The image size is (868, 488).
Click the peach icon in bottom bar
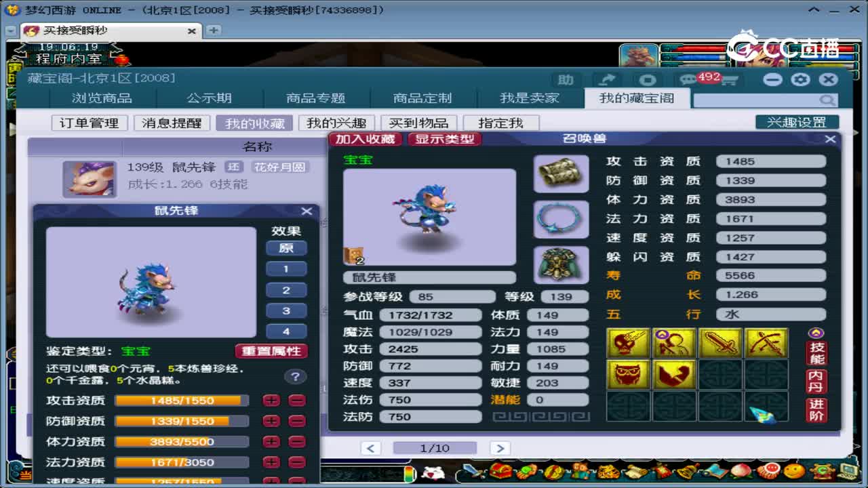click(x=741, y=471)
